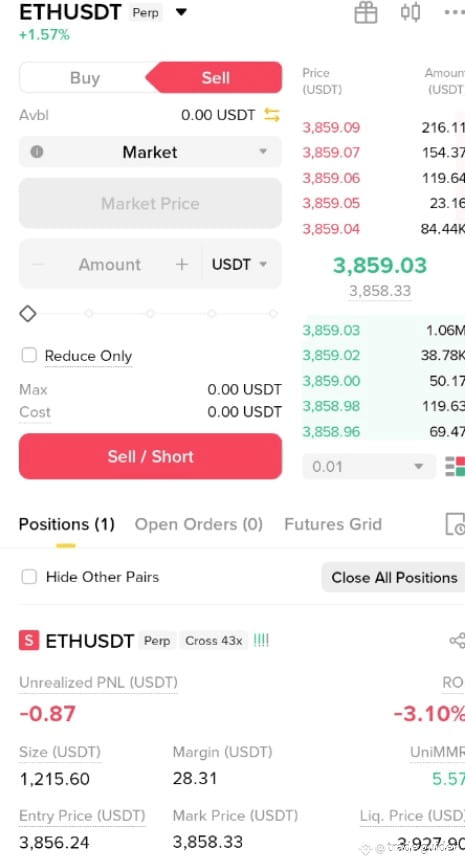Open the gift box rewards icon
465x865 pixels.
pos(366,13)
